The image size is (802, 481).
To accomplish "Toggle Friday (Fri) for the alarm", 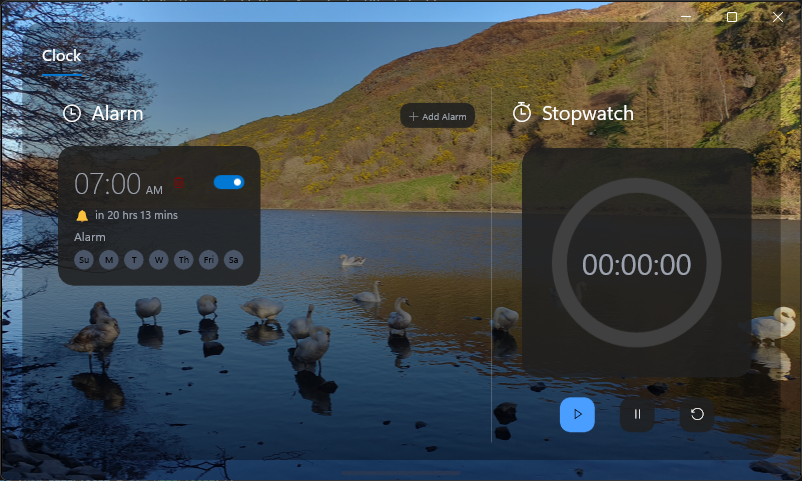I will coord(209,260).
